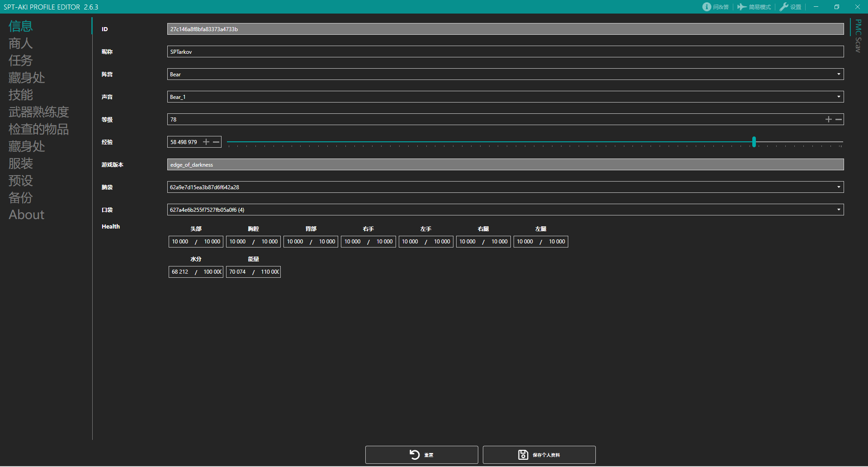Decrease 等级 level with the minus icon
This screenshot has height=467, width=868.
(x=839, y=119)
